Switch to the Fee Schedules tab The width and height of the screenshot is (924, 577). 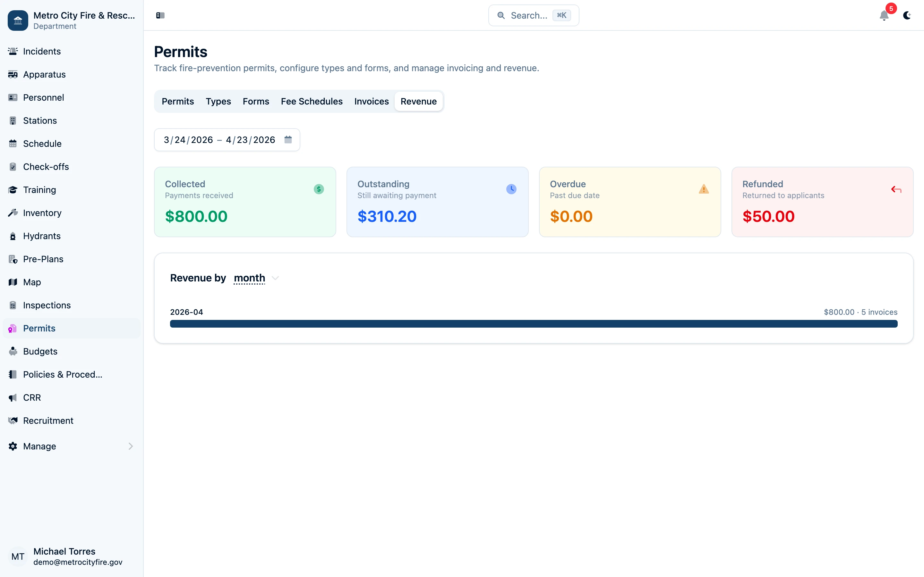pyautogui.click(x=312, y=101)
